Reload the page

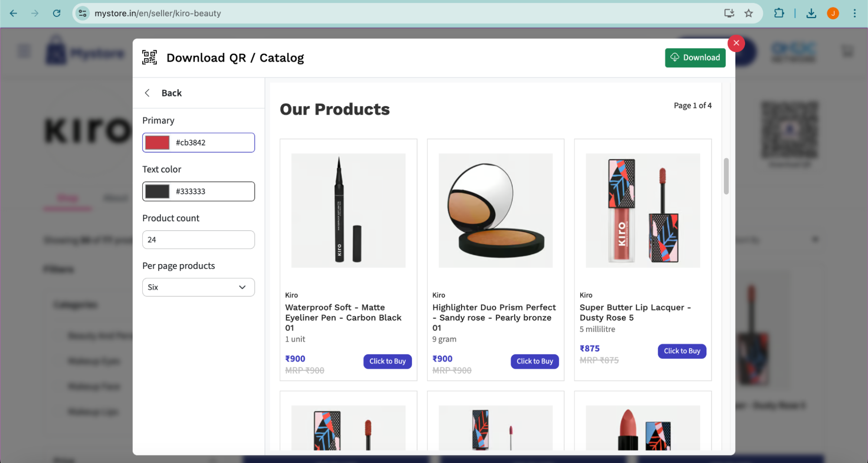(x=56, y=13)
